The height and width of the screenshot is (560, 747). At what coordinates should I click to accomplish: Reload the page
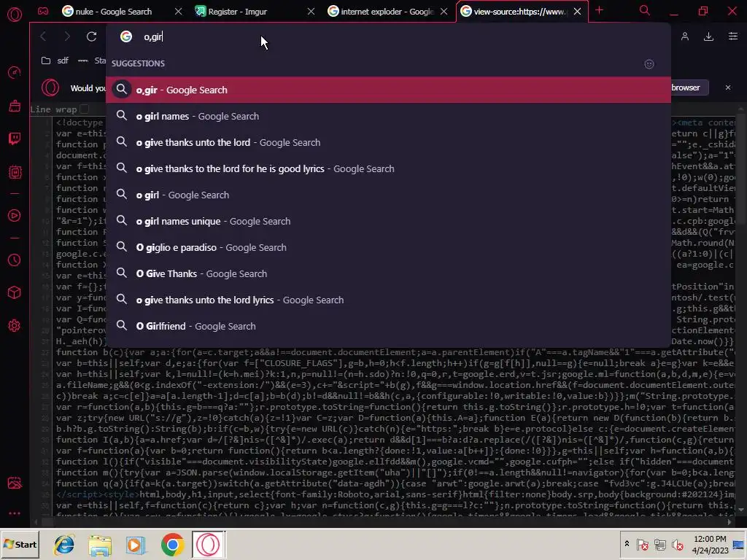[91, 36]
